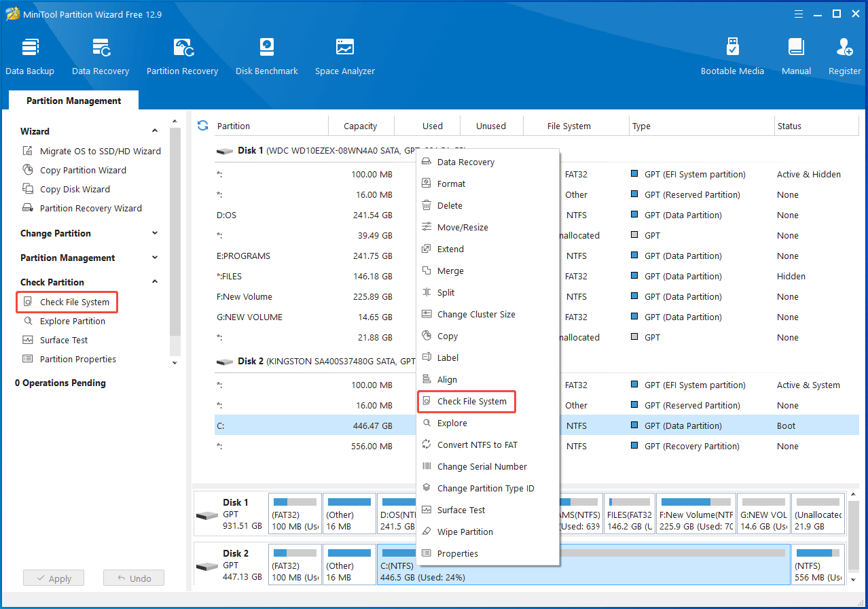Launch Data Recovery from the toolbar
Image resolution: width=868 pixels, height=609 pixels.
tap(101, 56)
